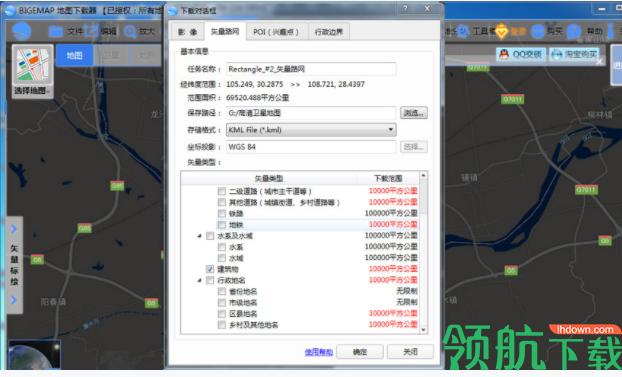Screen dimensions: 622x377
Task: Check the 省份地名 checkbox
Action: pos(222,291)
